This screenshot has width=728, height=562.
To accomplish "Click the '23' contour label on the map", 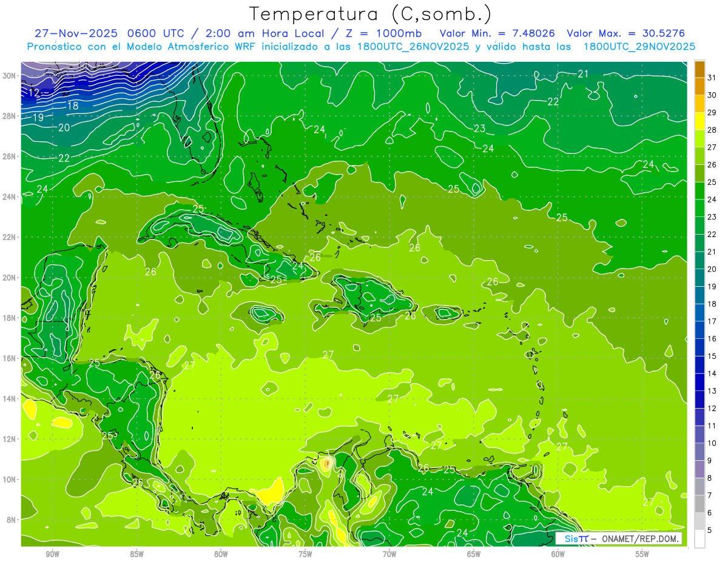I will (x=480, y=129).
